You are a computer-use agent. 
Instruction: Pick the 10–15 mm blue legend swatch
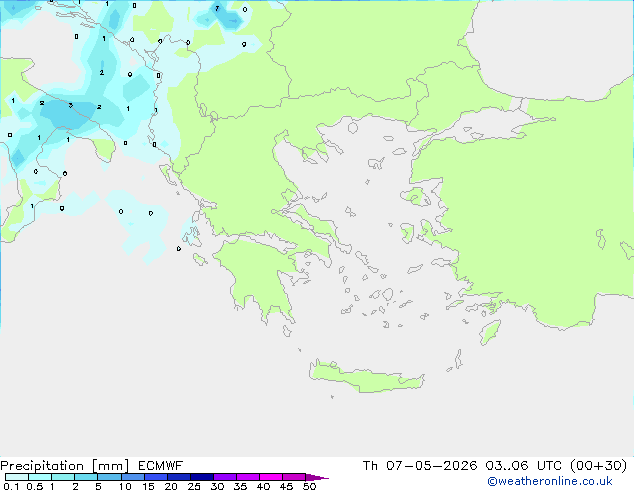pyautogui.click(x=133, y=477)
